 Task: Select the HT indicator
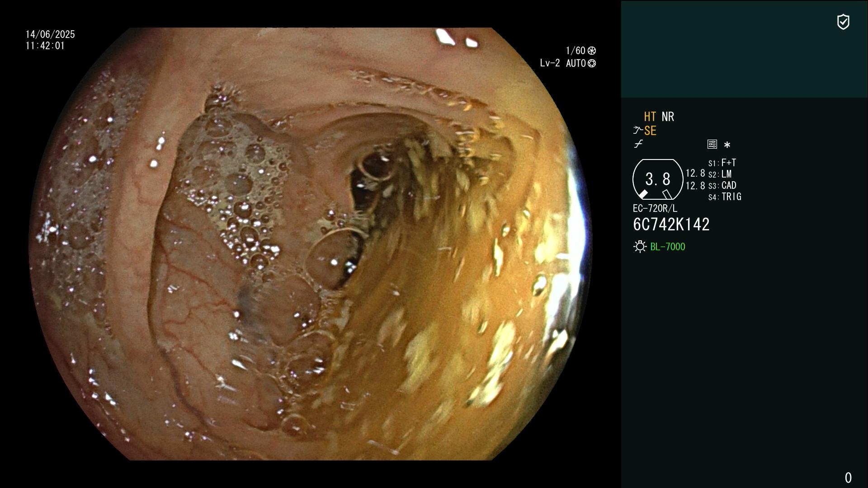650,117
